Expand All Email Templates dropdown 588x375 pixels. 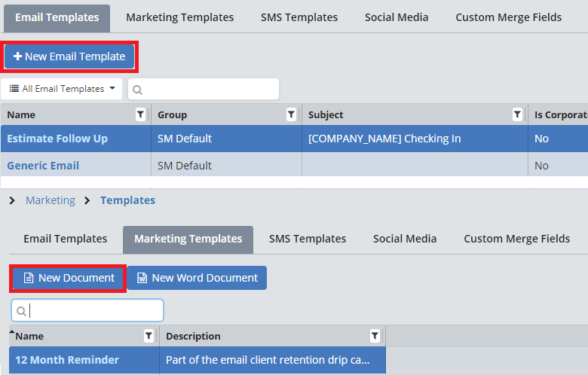63,89
